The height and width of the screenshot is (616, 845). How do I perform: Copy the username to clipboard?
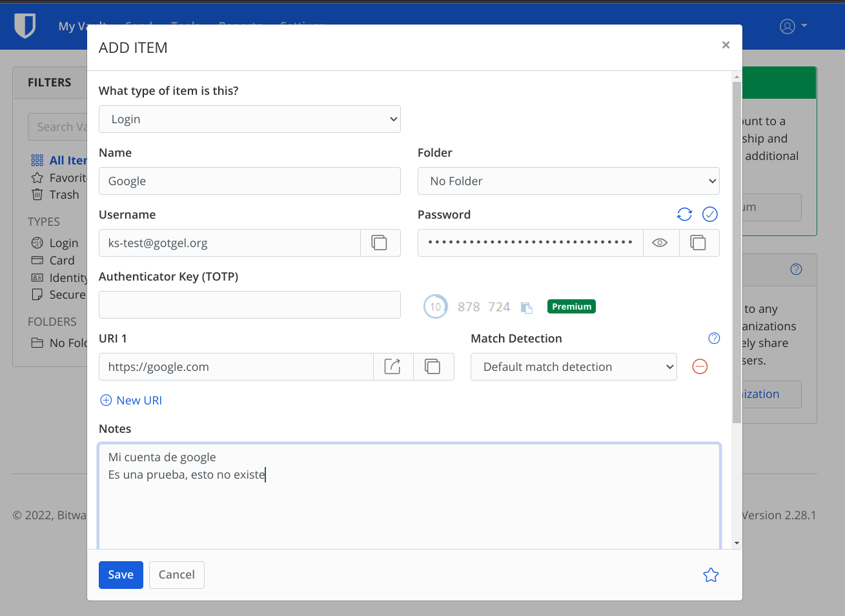click(380, 243)
